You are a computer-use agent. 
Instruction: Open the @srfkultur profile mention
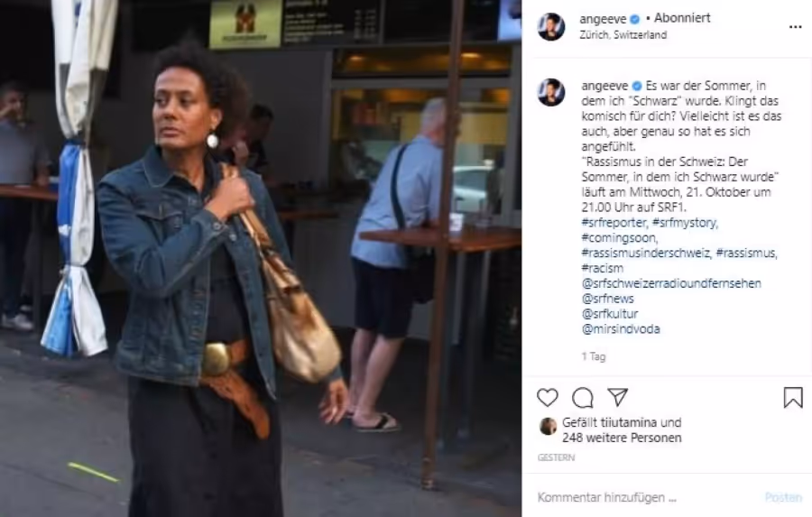(610, 314)
